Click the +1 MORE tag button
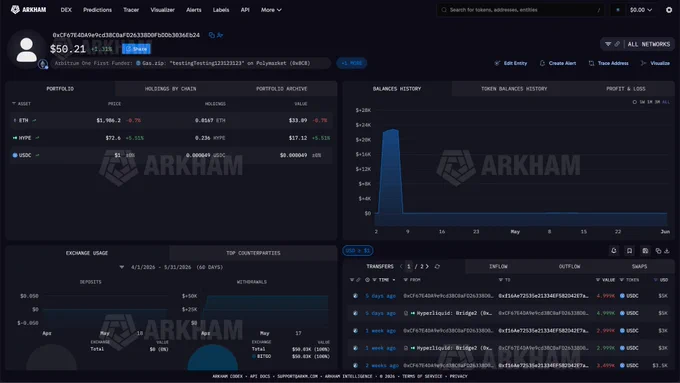Viewport: 680px width, 383px height. [352, 63]
